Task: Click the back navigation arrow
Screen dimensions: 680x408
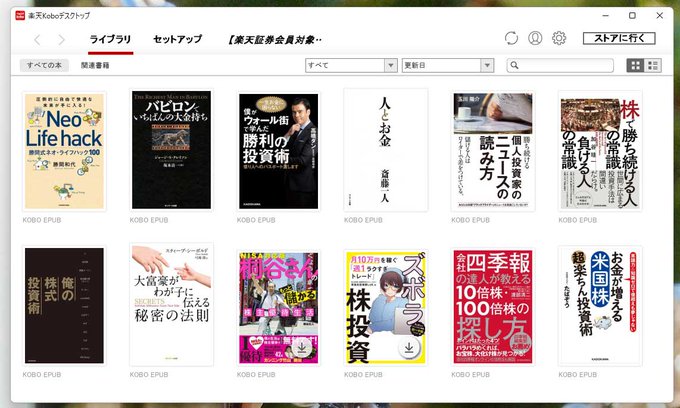Action: (x=37, y=40)
